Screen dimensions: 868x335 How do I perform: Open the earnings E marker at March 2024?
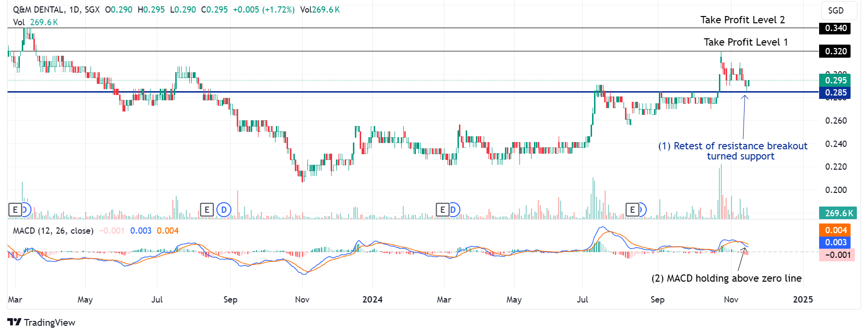point(442,210)
